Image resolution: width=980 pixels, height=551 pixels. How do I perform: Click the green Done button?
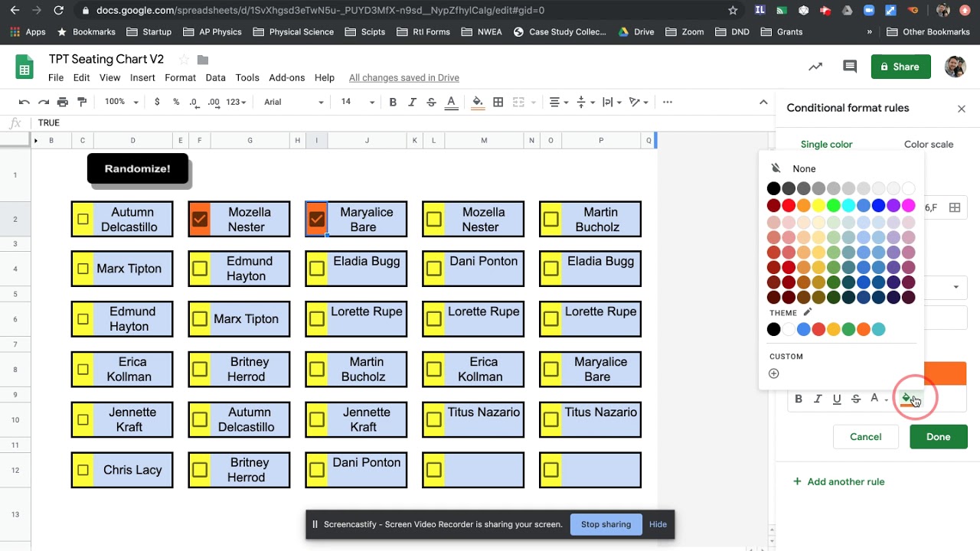(938, 436)
